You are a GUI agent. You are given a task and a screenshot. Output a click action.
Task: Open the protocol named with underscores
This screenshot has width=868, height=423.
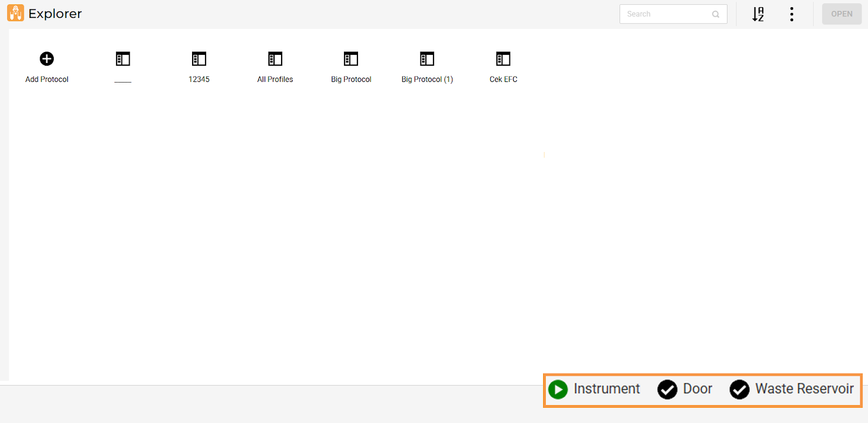coord(123,59)
